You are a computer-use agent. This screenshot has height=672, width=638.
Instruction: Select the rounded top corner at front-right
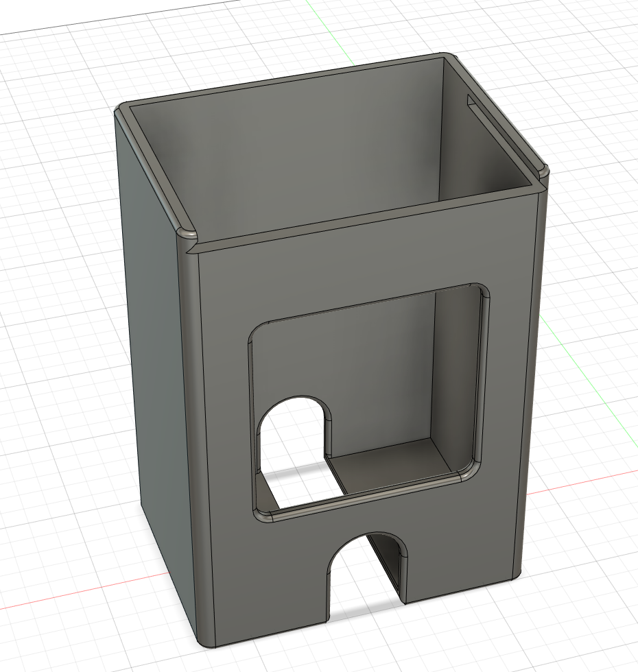click(x=543, y=172)
